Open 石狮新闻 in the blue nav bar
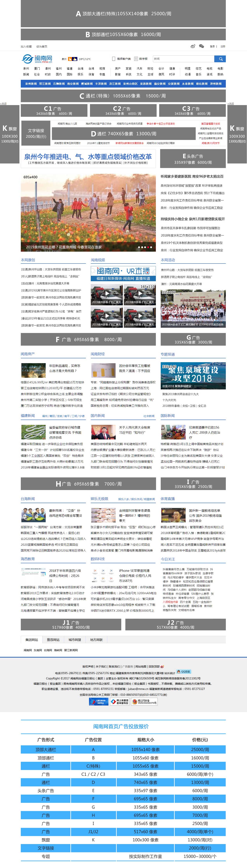The width and height of the screenshot is (247, 868). tap(58, 83)
